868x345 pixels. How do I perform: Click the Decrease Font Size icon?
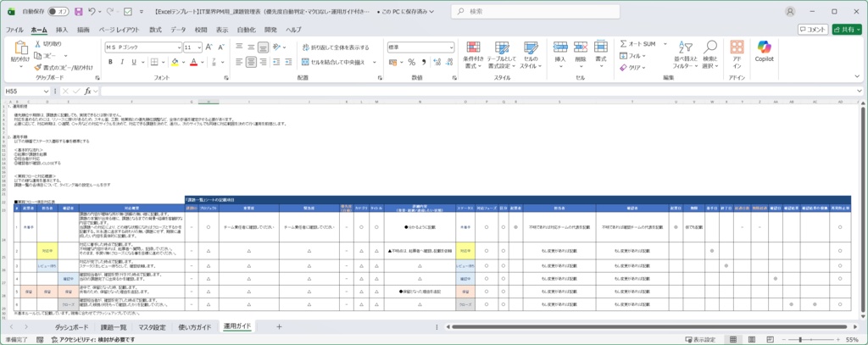point(221,47)
